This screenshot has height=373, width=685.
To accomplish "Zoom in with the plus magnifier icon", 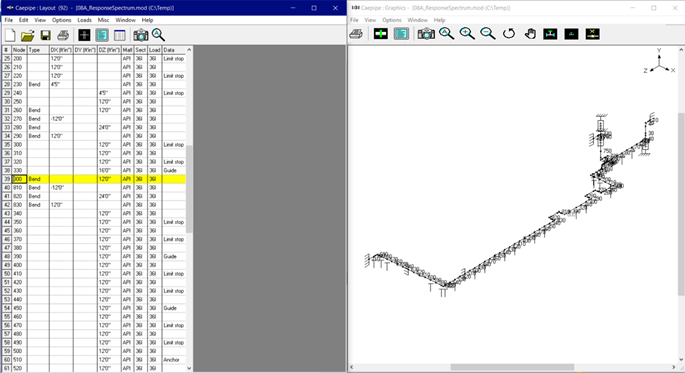I will pyautogui.click(x=467, y=34).
